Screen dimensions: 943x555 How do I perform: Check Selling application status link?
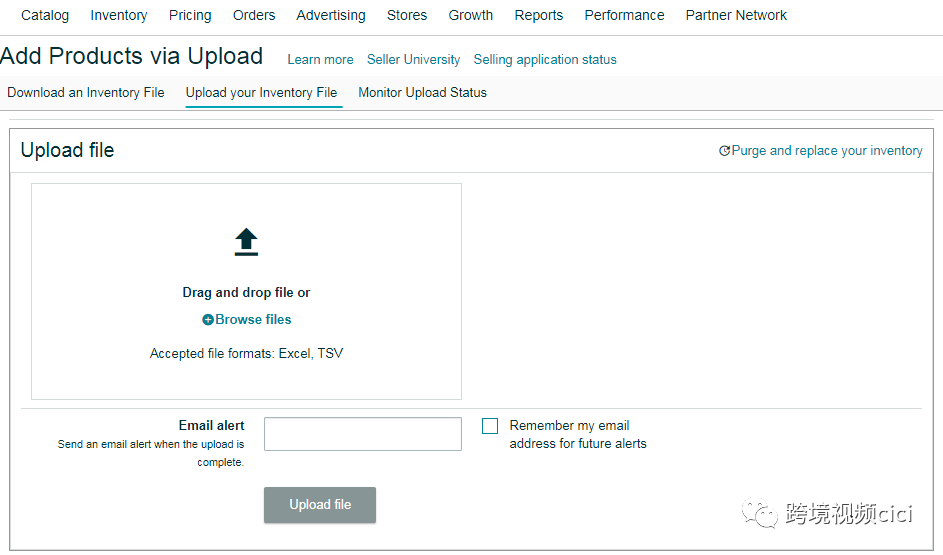[545, 60]
